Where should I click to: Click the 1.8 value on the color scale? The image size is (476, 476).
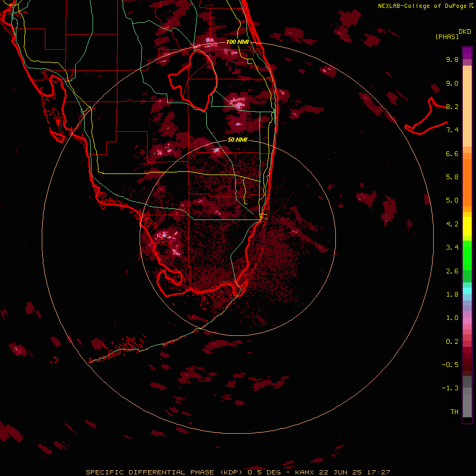[452, 295]
